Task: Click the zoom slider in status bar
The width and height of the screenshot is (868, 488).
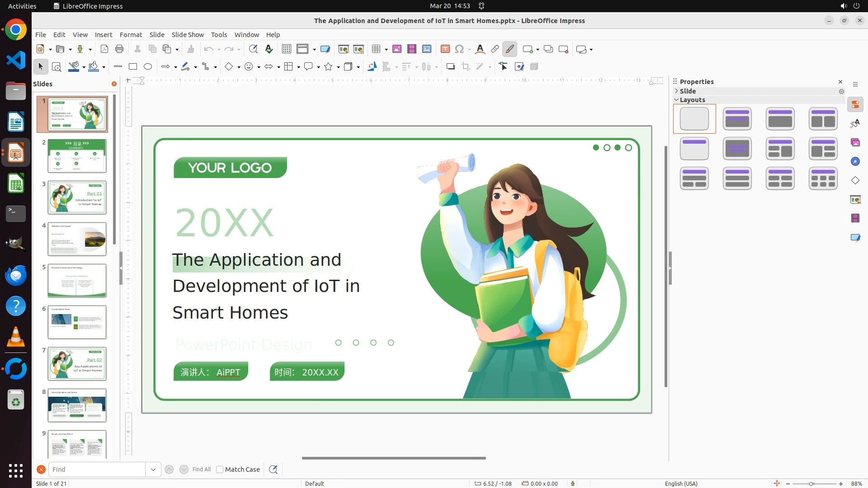Action: (x=811, y=483)
